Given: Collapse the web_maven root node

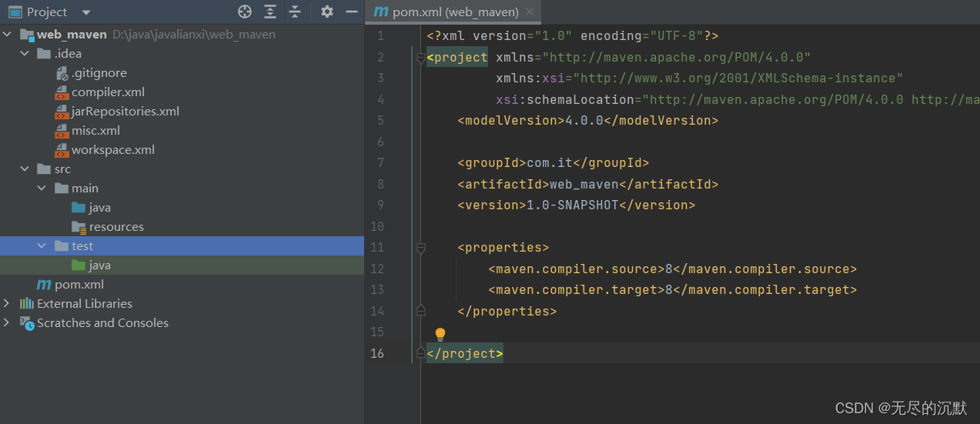Looking at the screenshot, I should (x=8, y=35).
